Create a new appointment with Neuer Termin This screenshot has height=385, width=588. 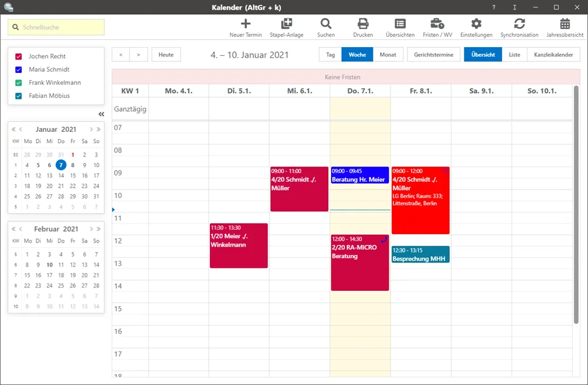coord(246,26)
